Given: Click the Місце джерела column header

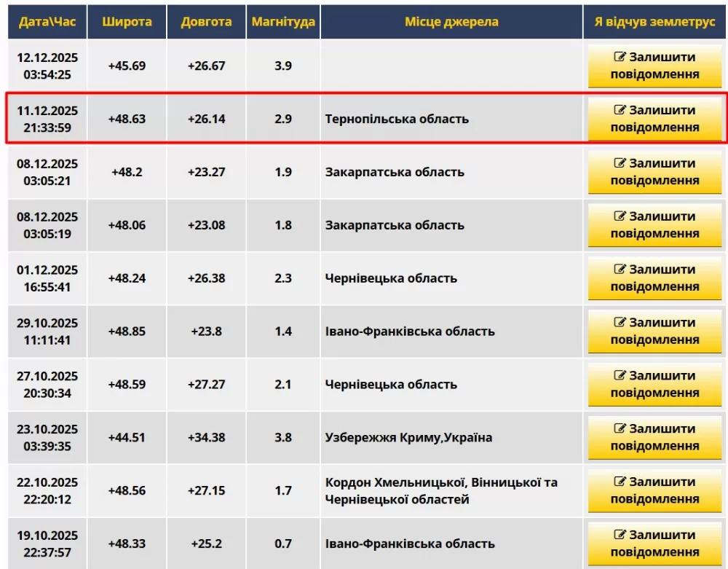Looking at the screenshot, I should 452,22.
